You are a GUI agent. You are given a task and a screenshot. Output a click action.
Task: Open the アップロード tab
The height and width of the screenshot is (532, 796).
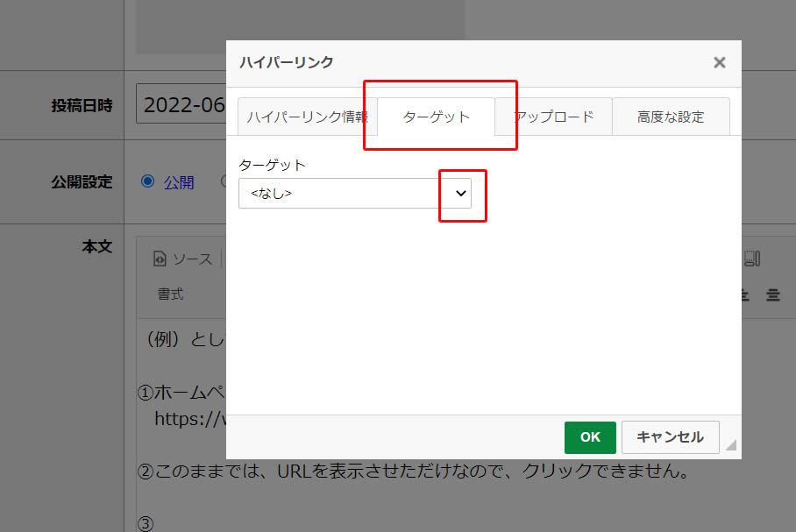tap(554, 117)
